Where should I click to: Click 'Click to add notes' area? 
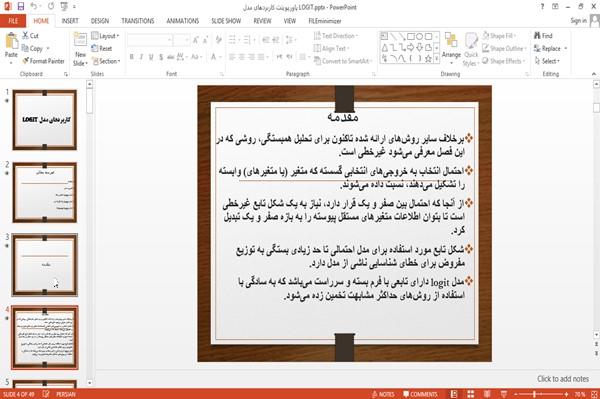[563, 379]
